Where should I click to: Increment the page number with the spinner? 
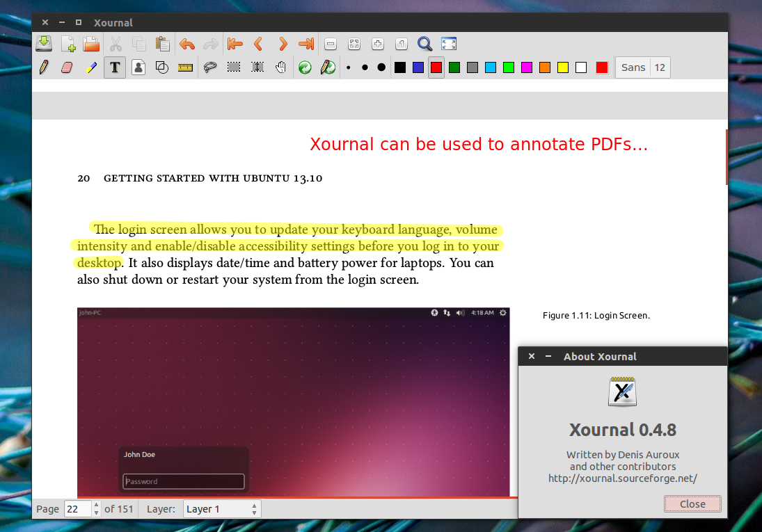click(95, 505)
